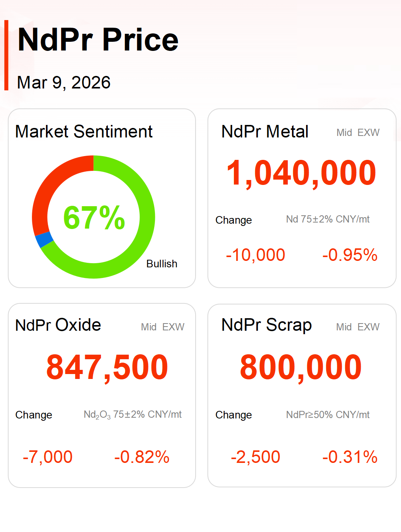Click the -0.82% oxide percent change

pyautogui.click(x=142, y=457)
